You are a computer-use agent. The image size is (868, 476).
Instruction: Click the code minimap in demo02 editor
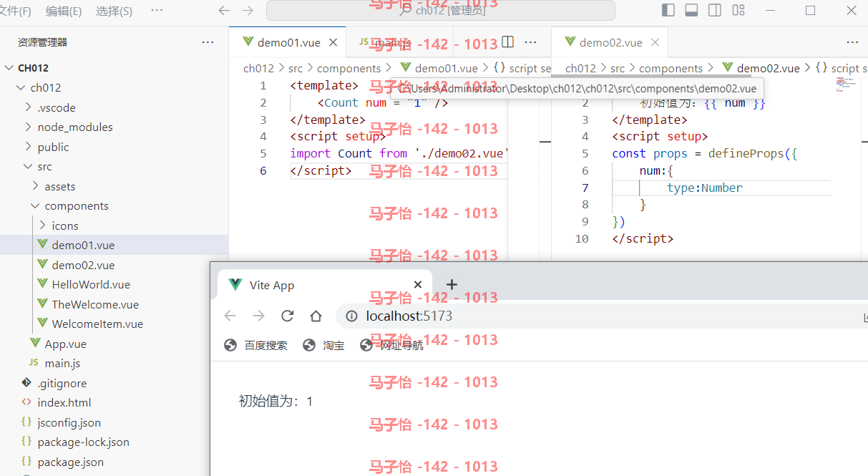[x=845, y=84]
